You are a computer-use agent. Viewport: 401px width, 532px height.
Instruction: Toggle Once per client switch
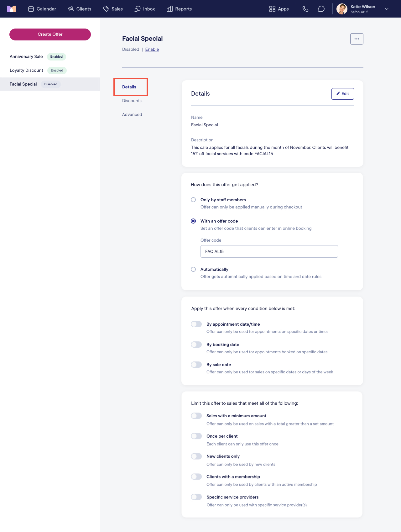196,436
